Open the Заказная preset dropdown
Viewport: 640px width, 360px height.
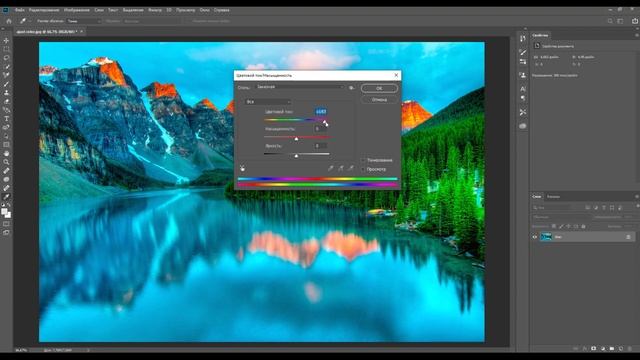pyautogui.click(x=300, y=87)
